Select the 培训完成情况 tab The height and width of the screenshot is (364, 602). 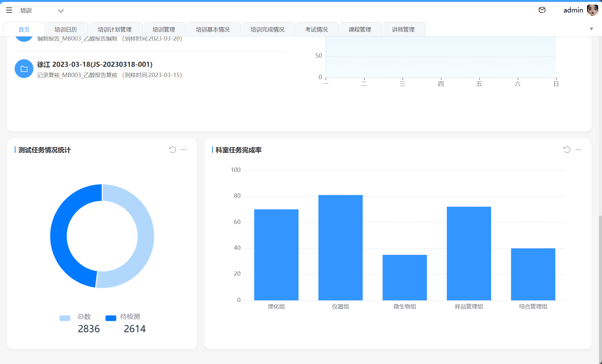tap(268, 29)
